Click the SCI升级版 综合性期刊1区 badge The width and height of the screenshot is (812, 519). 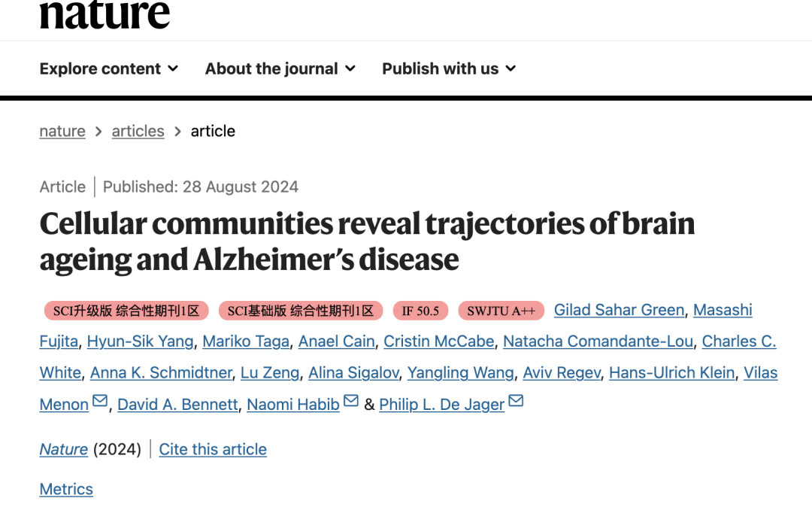click(126, 311)
